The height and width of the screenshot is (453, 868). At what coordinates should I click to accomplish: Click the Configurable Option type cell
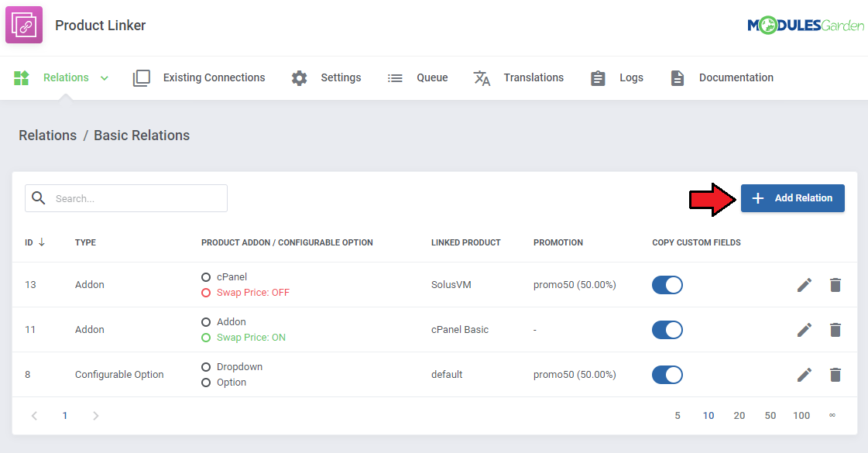pyautogui.click(x=119, y=374)
